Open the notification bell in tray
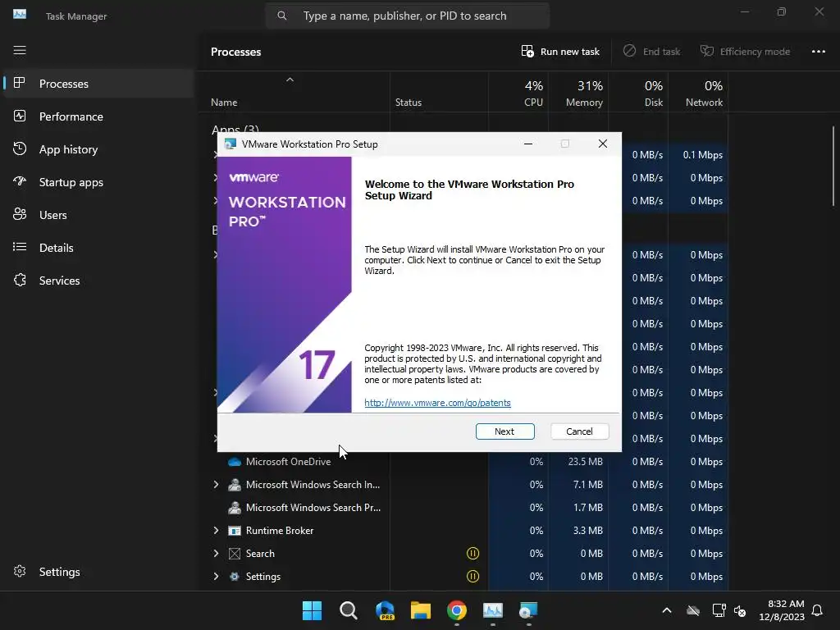The width and height of the screenshot is (840, 630). [818, 610]
